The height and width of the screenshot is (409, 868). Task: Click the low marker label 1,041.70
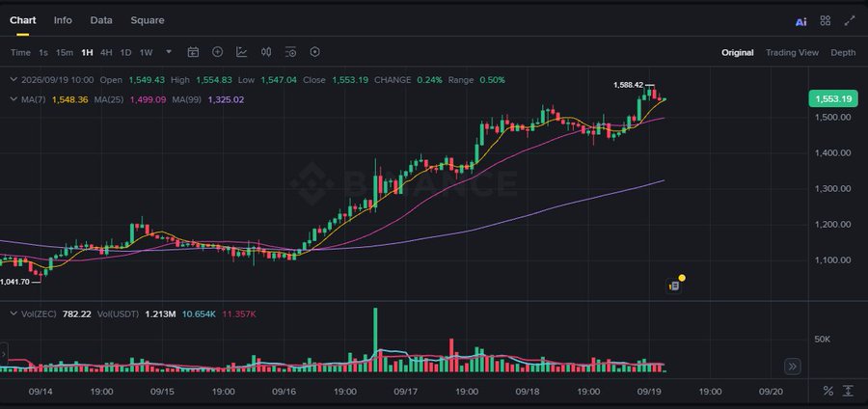14,282
